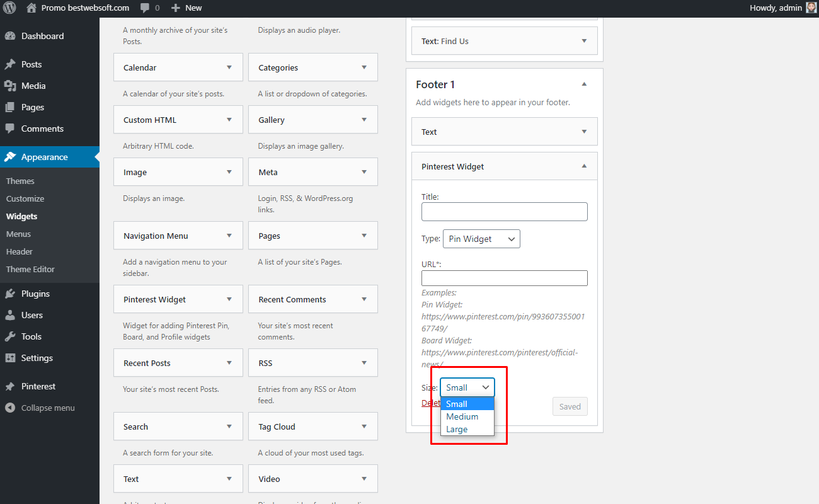Open the comments bubble icon in admin bar
Screen dimensions: 819x504
click(145, 8)
